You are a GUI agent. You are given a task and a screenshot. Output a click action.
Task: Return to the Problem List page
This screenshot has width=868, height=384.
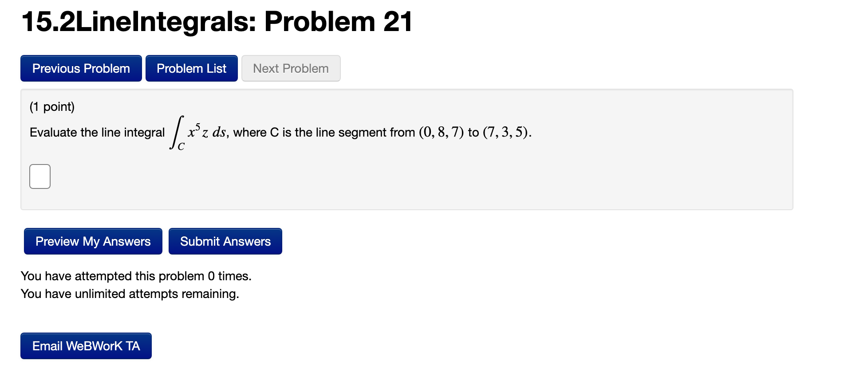coord(191,68)
